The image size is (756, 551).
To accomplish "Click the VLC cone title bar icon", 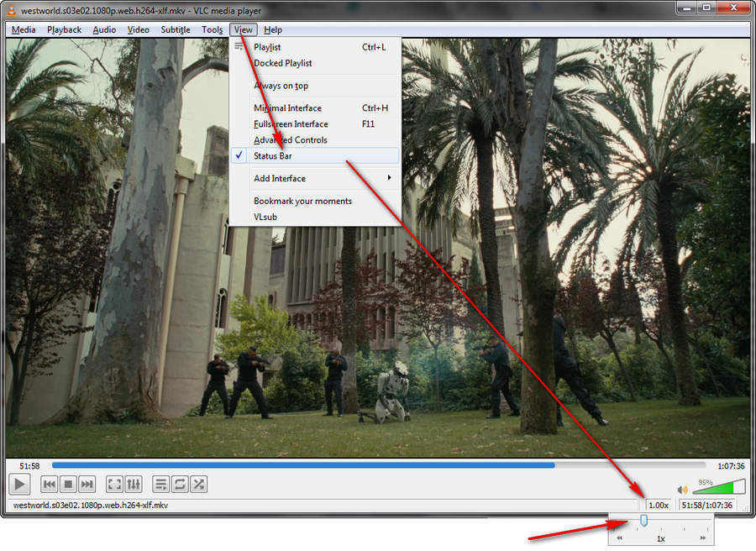I will tap(11, 10).
